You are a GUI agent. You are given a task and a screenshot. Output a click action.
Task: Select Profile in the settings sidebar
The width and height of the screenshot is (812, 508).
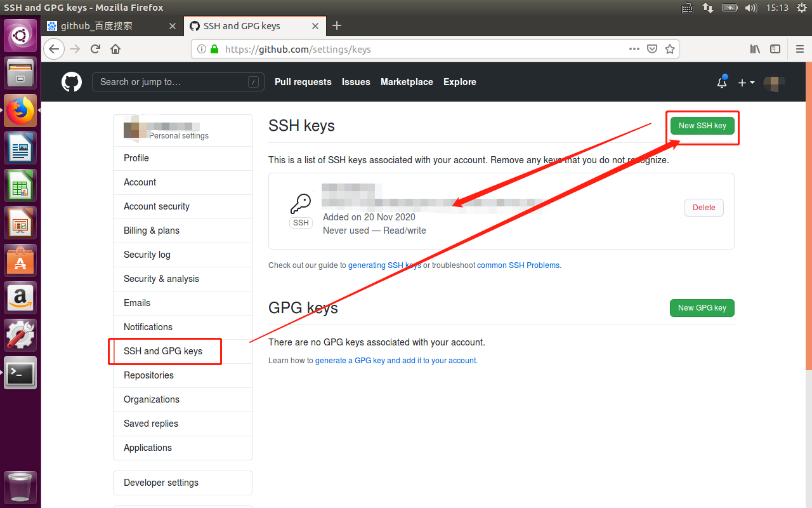183,158
